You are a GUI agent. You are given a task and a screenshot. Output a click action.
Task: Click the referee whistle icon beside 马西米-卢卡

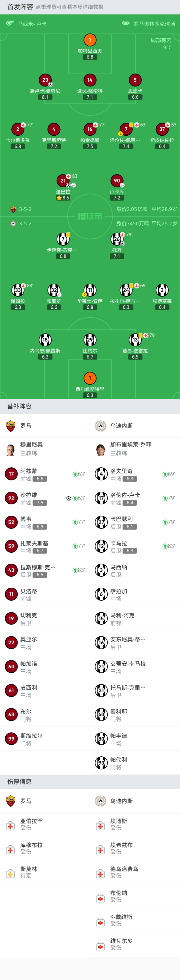[x=10, y=24]
